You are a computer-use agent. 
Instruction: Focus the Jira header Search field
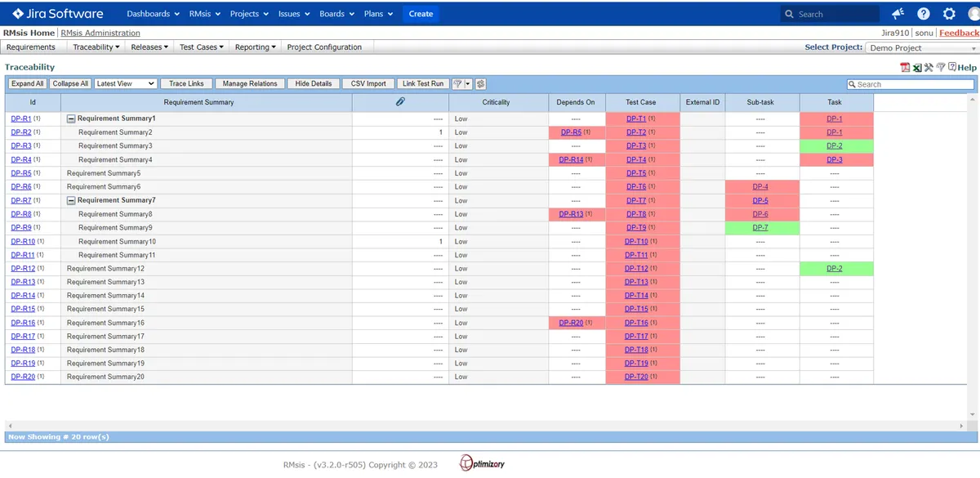point(829,14)
